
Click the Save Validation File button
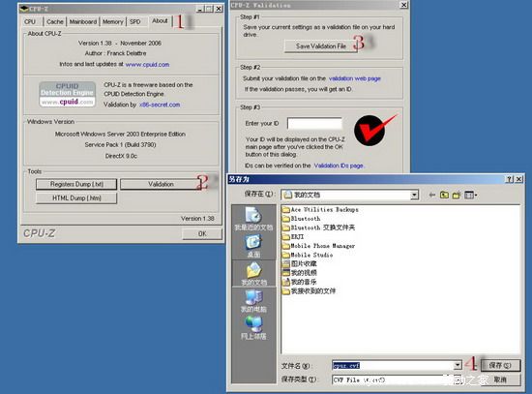coord(320,45)
